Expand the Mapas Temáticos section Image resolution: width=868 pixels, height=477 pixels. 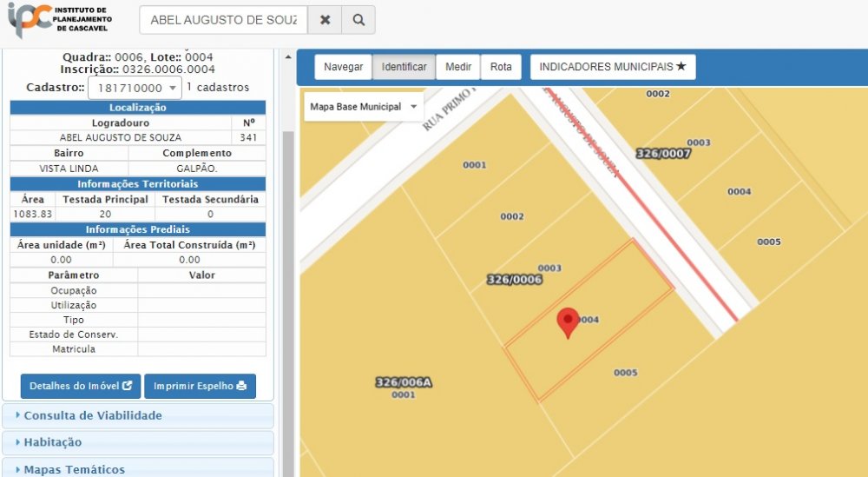[137, 469]
